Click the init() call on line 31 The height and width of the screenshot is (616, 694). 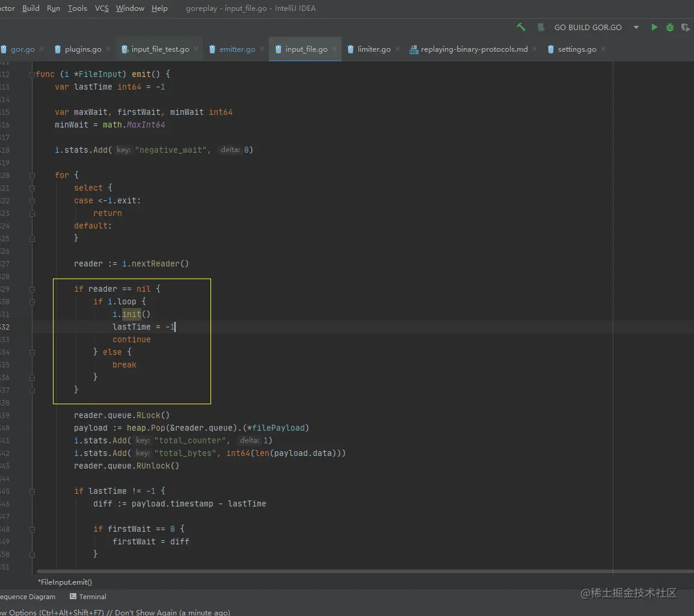point(136,314)
